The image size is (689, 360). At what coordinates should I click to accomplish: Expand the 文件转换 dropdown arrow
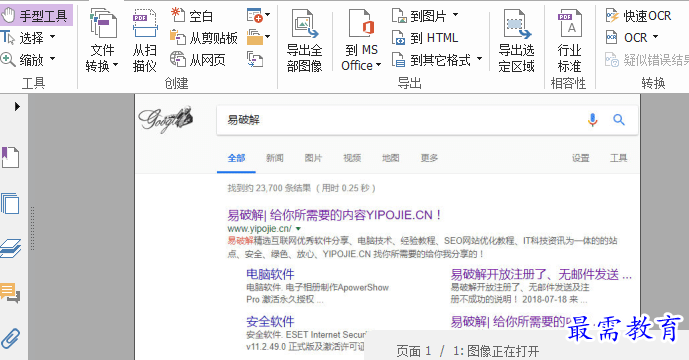point(116,65)
